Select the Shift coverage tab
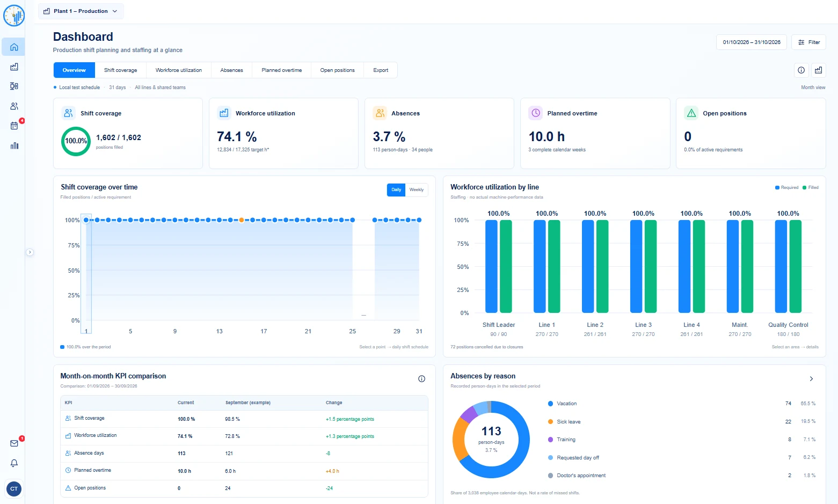Screen dimensions: 838x504 [x=120, y=70]
